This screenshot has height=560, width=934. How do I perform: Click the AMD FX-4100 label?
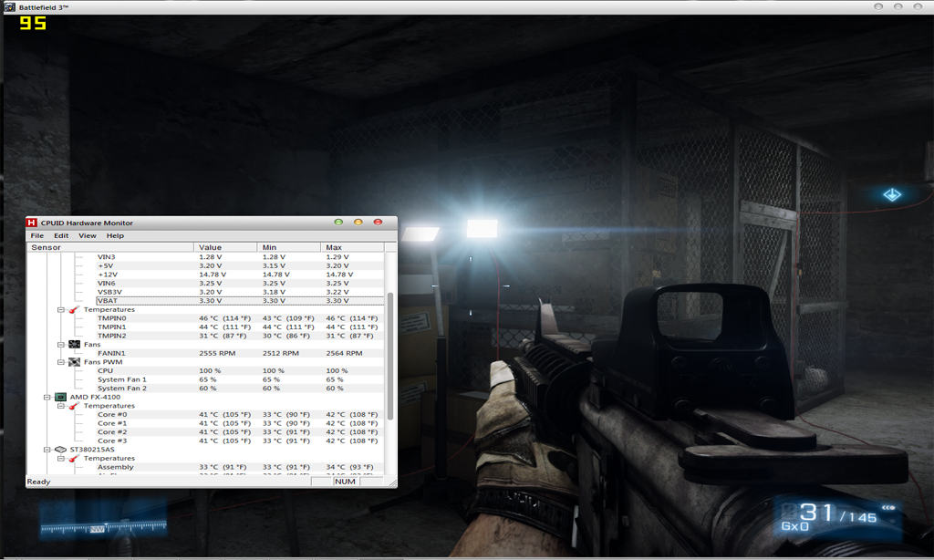tap(95, 397)
